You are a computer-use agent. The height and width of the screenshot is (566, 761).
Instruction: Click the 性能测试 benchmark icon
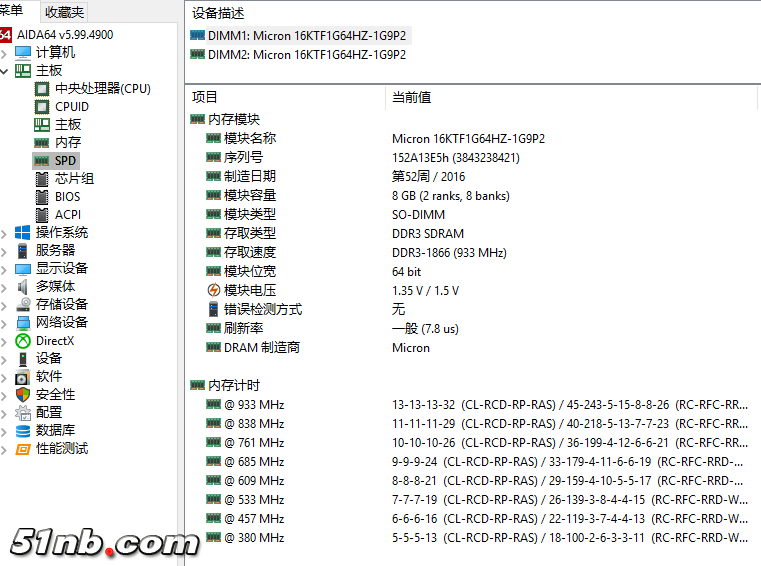tap(23, 449)
